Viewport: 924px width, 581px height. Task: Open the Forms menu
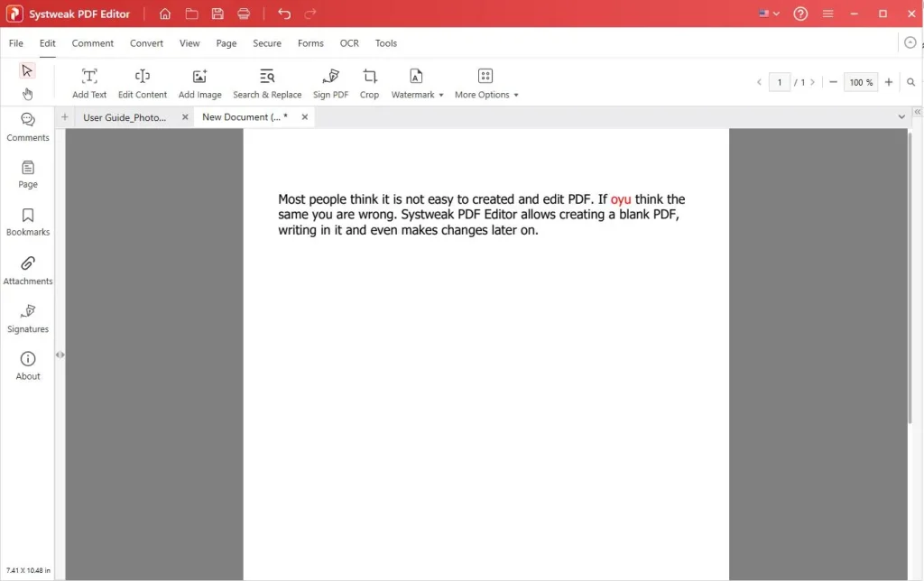pos(310,43)
